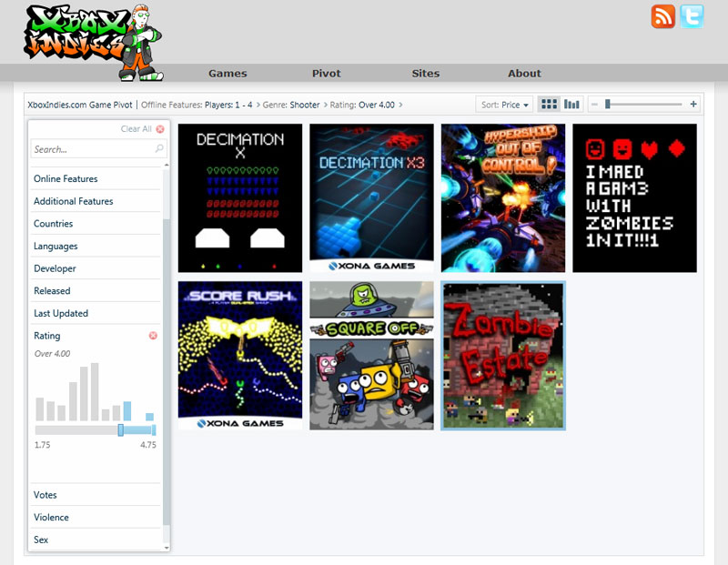Open the Sort by Price dropdown
Screen dimensions: 728x565
coord(505,105)
